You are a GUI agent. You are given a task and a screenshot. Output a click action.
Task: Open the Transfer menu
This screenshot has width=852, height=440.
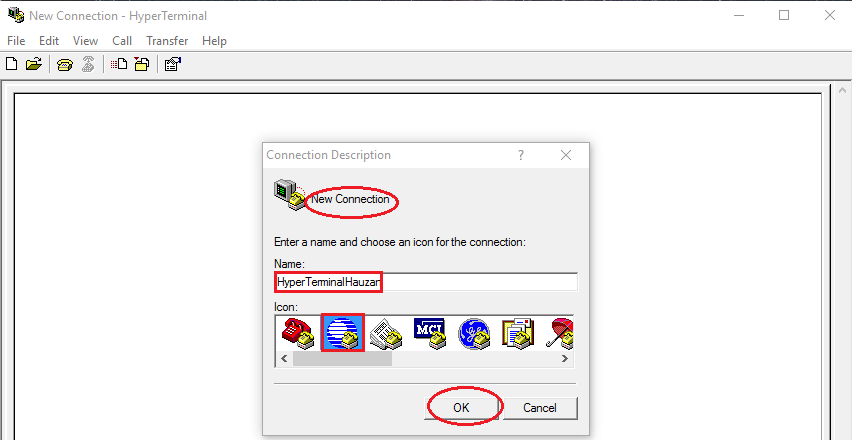(167, 41)
